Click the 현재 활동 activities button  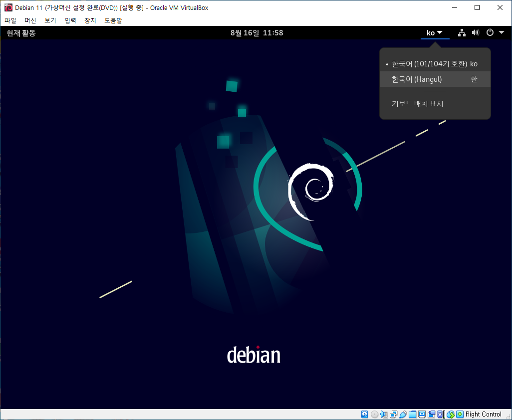tap(21, 32)
